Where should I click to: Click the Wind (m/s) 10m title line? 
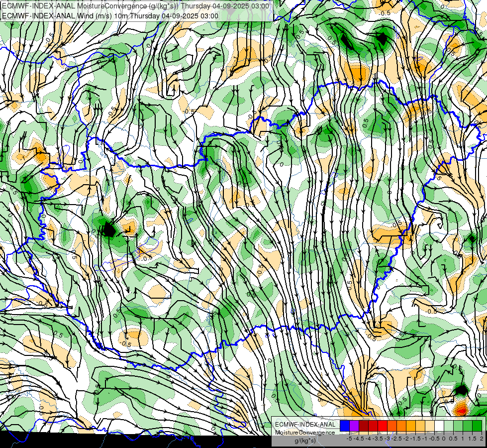pyautogui.click(x=110, y=16)
